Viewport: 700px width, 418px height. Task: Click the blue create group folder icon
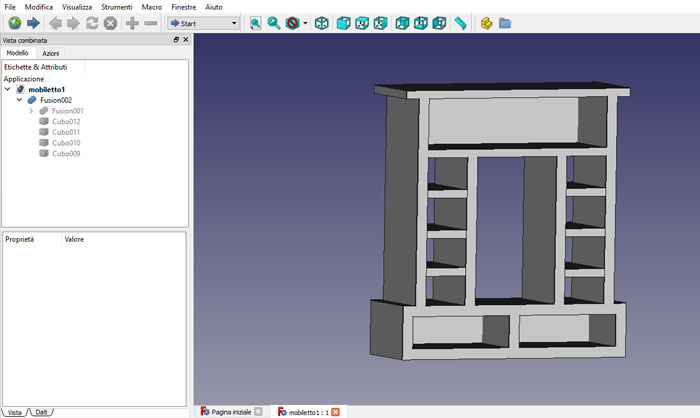[x=505, y=23]
